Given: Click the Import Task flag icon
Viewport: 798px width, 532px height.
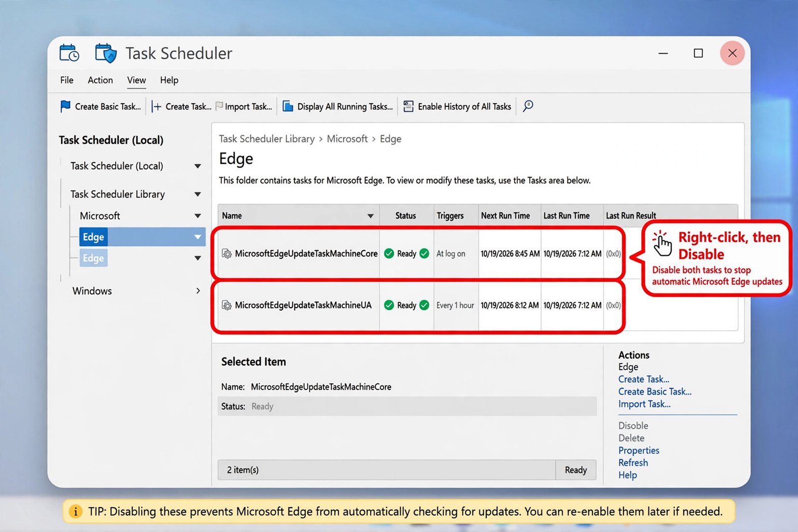Looking at the screenshot, I should [x=219, y=106].
